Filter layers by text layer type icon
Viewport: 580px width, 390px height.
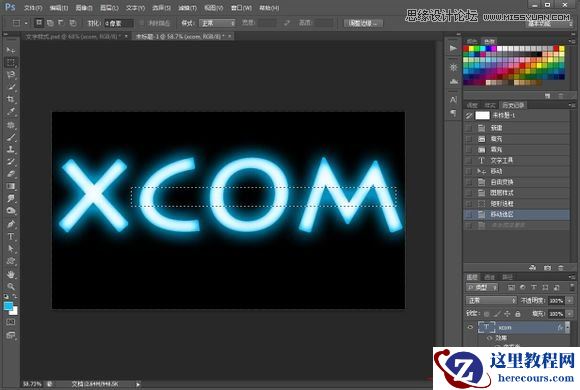534,288
